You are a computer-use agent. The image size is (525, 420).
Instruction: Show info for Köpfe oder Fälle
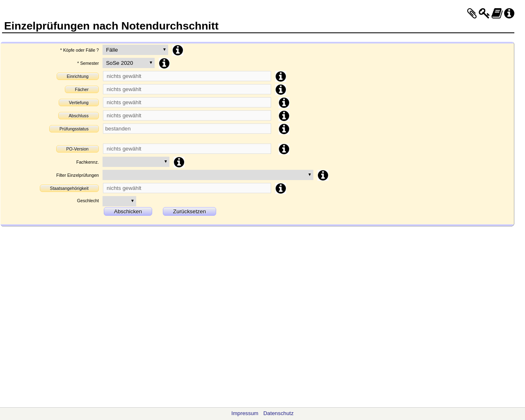coord(178,50)
